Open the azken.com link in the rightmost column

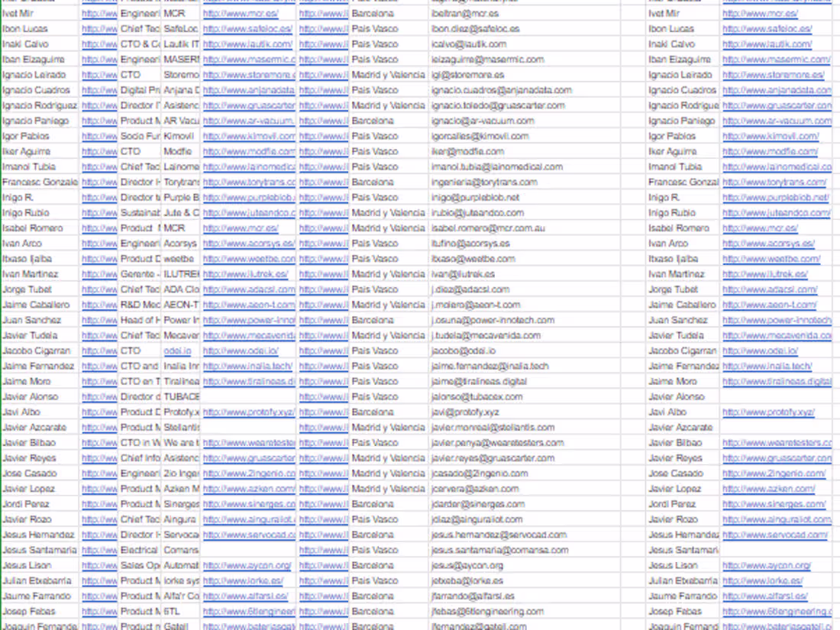pyautogui.click(x=768, y=489)
